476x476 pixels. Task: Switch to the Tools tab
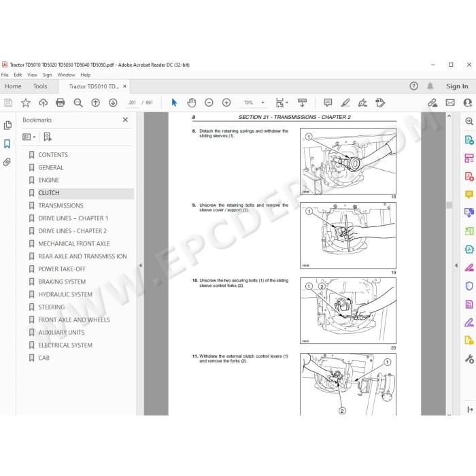pyautogui.click(x=40, y=86)
